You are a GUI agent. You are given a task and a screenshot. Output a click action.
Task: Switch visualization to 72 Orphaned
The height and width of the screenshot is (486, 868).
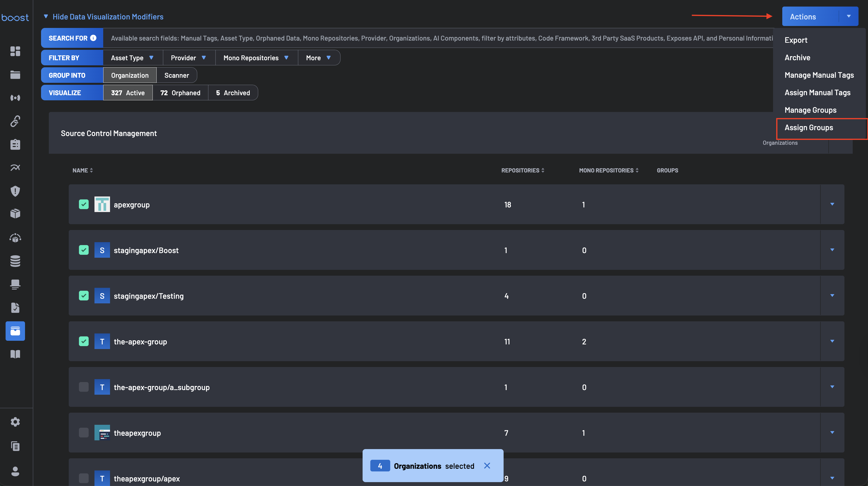click(x=180, y=93)
